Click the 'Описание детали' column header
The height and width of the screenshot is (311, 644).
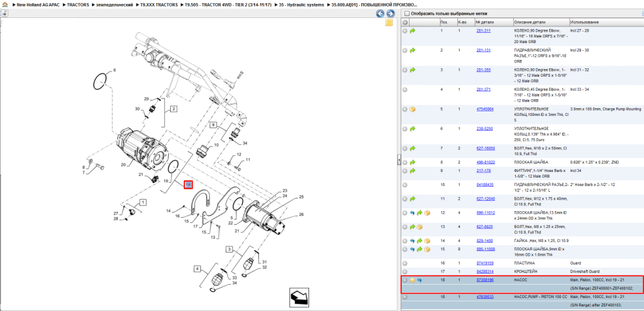click(x=541, y=22)
